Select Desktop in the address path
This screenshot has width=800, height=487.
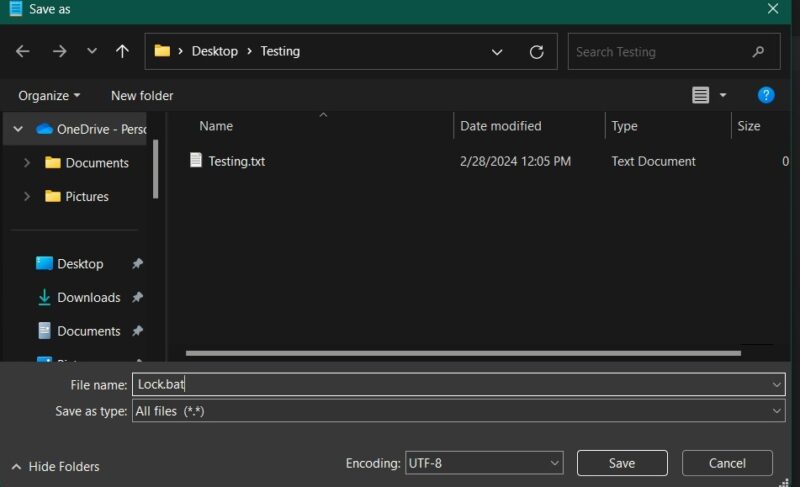tap(214, 51)
